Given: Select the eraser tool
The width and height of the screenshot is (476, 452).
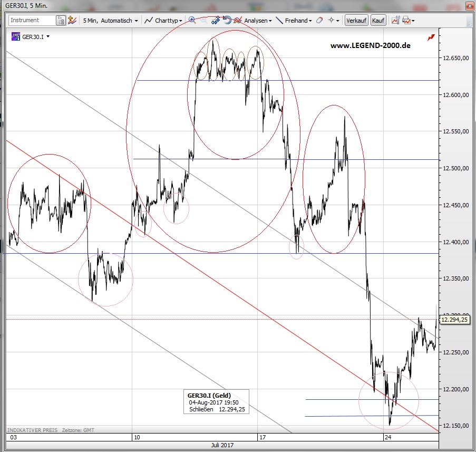Looking at the screenshot, I should (x=318, y=21).
